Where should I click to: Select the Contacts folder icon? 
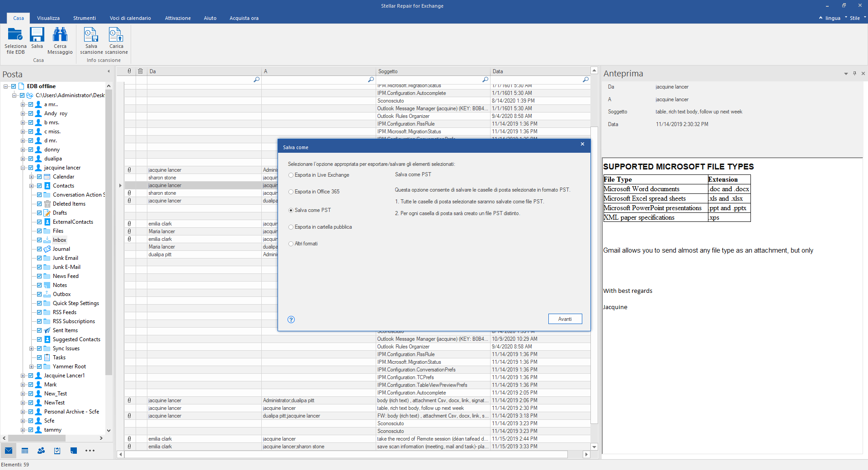click(47, 186)
